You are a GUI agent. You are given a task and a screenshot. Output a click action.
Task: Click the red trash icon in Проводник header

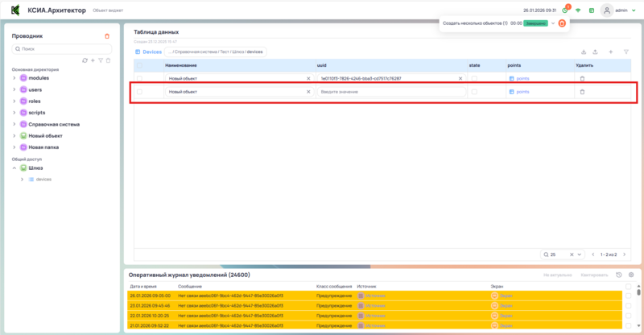coord(107,36)
